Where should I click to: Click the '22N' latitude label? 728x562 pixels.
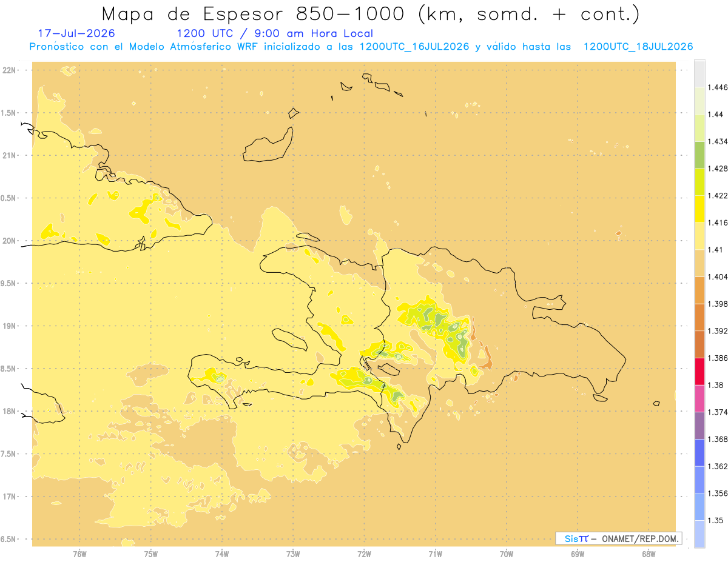[10, 70]
